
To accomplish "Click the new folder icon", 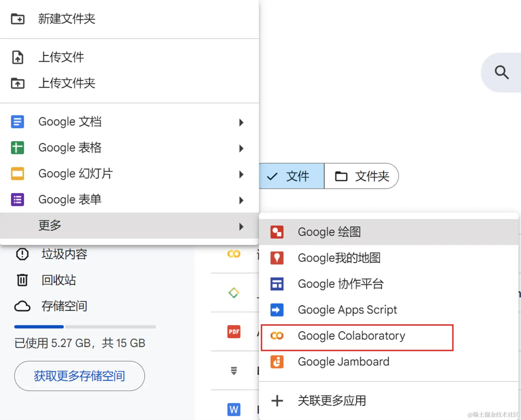I will click(18, 19).
